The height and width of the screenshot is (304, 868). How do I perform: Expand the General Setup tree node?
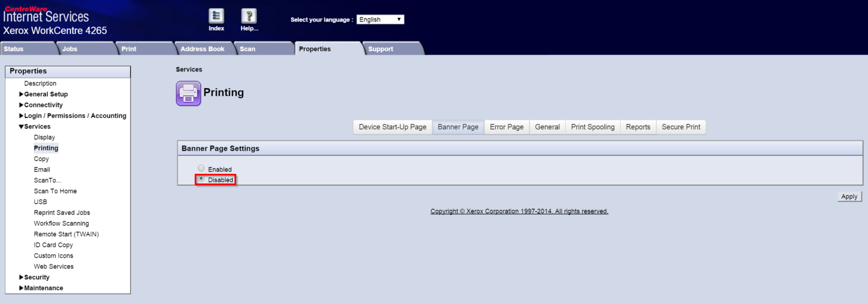pyautogui.click(x=22, y=94)
